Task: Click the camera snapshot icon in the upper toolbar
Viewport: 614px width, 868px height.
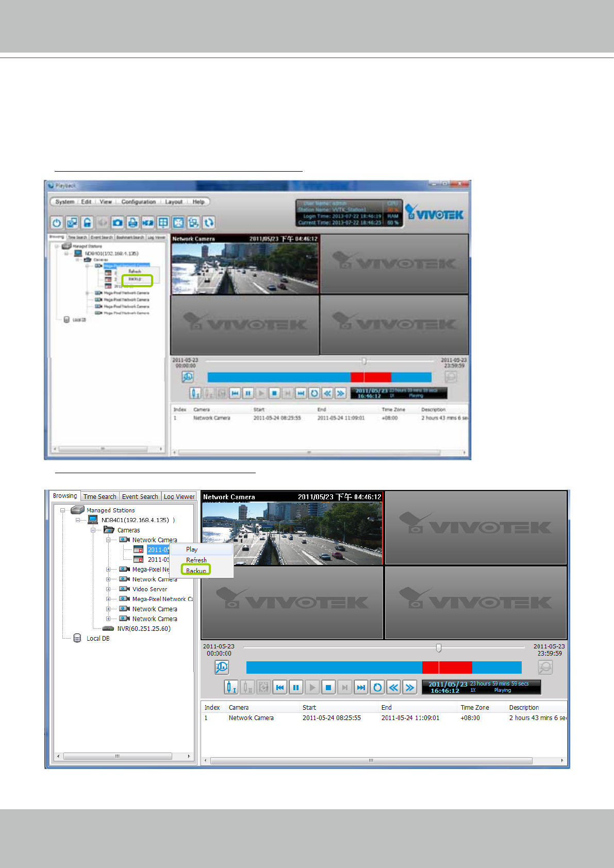Action: coord(118,223)
